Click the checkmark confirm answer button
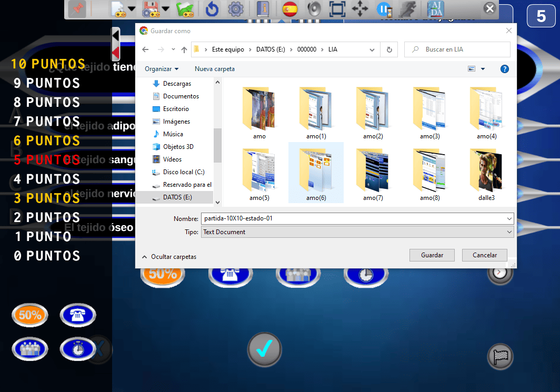This screenshot has width=560, height=392. pyautogui.click(x=265, y=349)
